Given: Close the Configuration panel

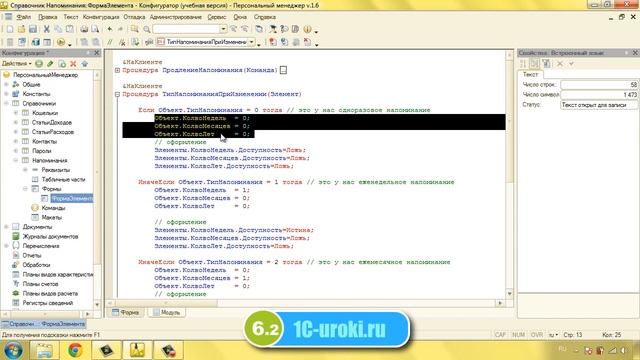Looking at the screenshot, I should pos(97,53).
